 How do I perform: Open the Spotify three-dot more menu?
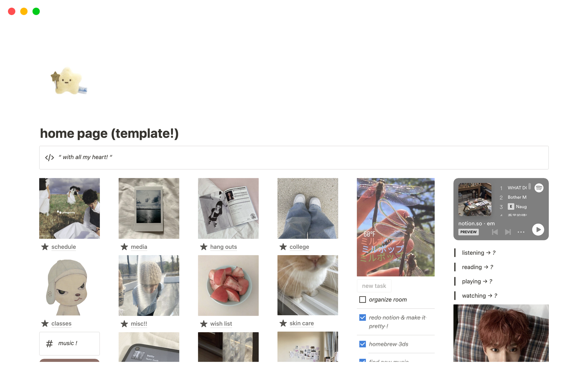pyautogui.click(x=521, y=232)
